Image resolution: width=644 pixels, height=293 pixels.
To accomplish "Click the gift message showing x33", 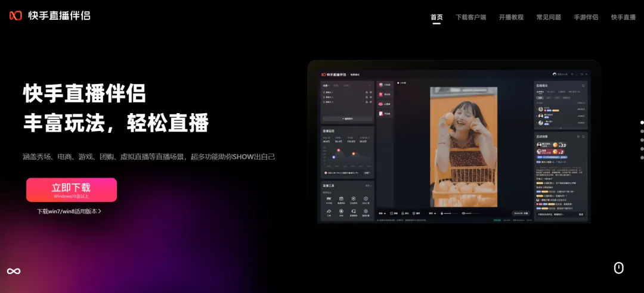I will click(x=552, y=145).
